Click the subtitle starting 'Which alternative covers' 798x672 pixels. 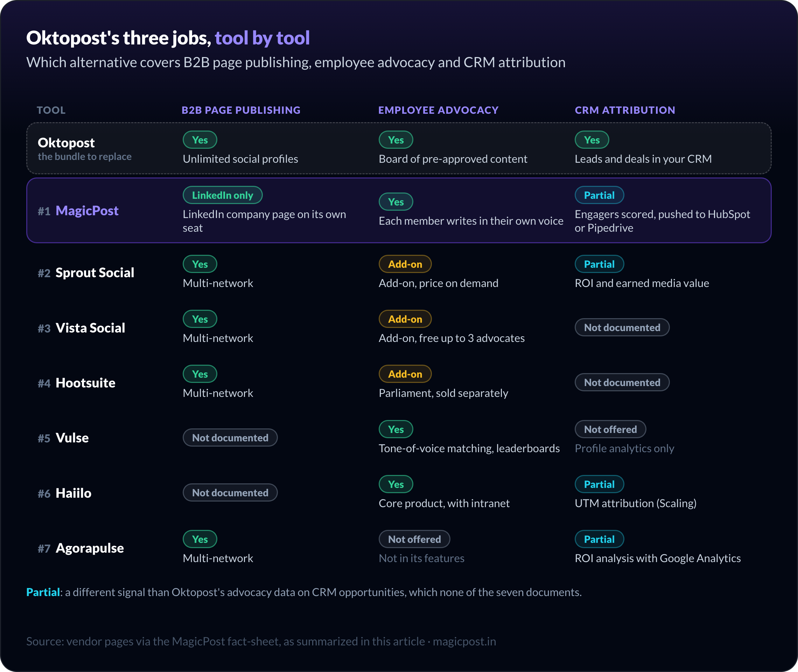296,62
